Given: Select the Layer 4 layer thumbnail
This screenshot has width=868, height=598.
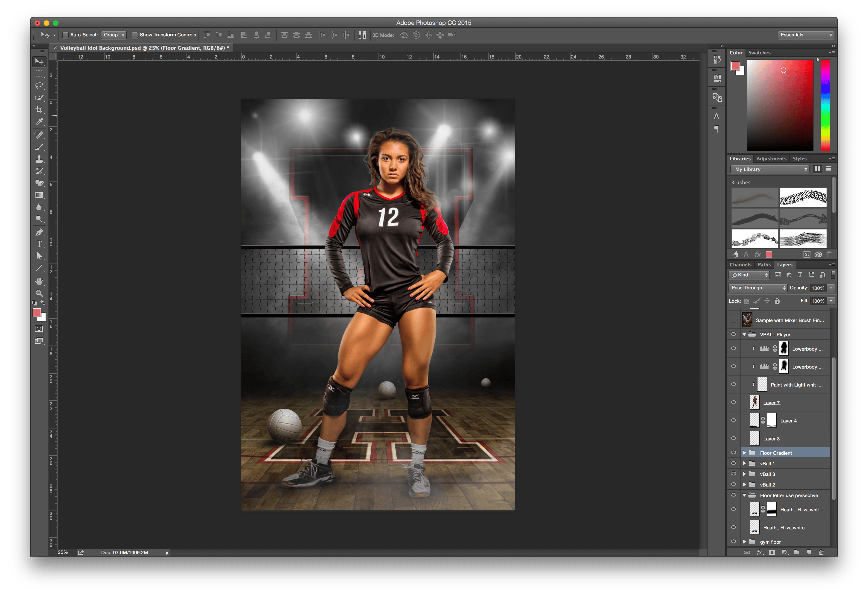Looking at the screenshot, I should [x=754, y=420].
